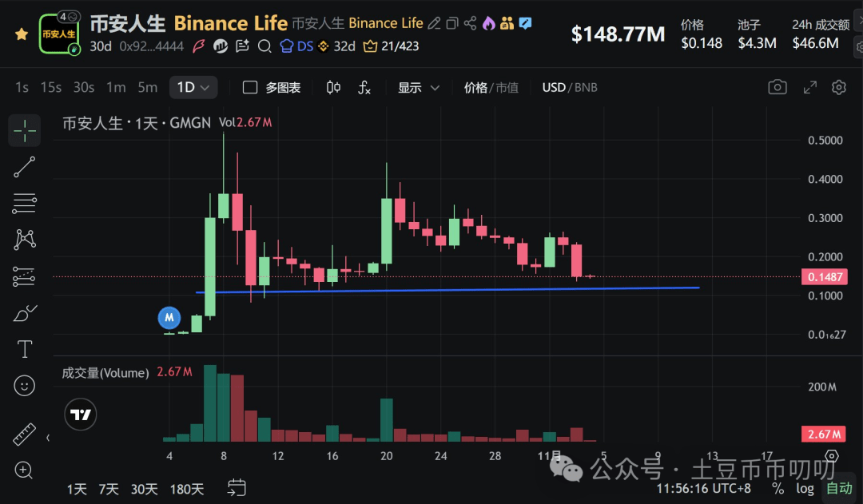Take chart snapshot with camera icon
The height and width of the screenshot is (504, 863).
[777, 87]
